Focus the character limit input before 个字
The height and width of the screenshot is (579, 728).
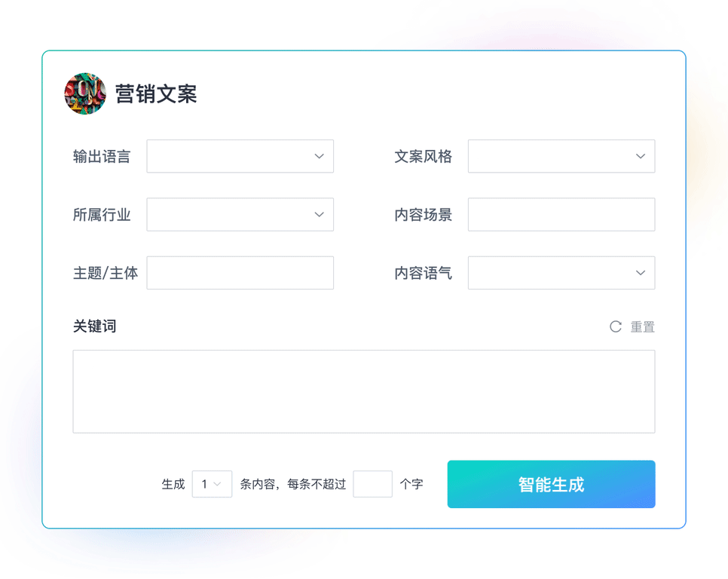(372, 484)
